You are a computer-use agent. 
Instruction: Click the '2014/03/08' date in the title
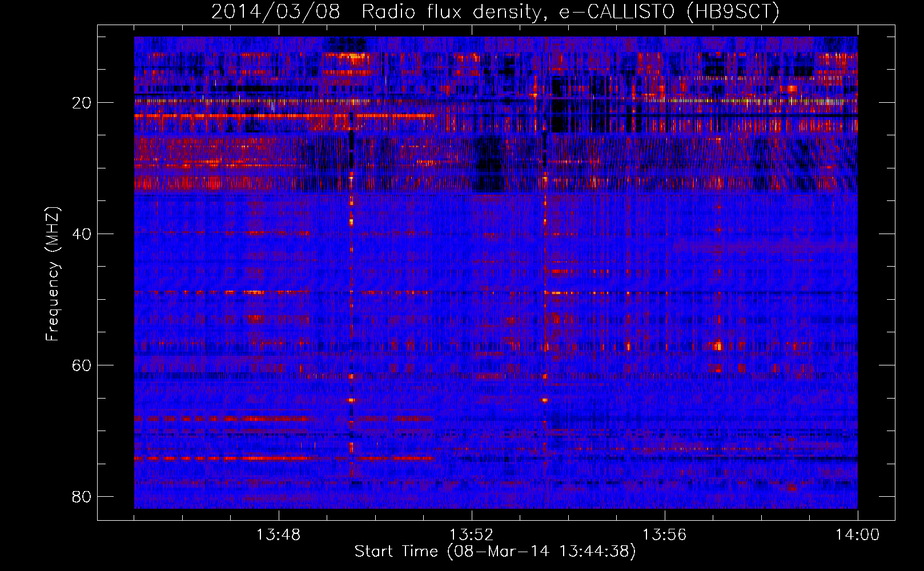[276, 12]
